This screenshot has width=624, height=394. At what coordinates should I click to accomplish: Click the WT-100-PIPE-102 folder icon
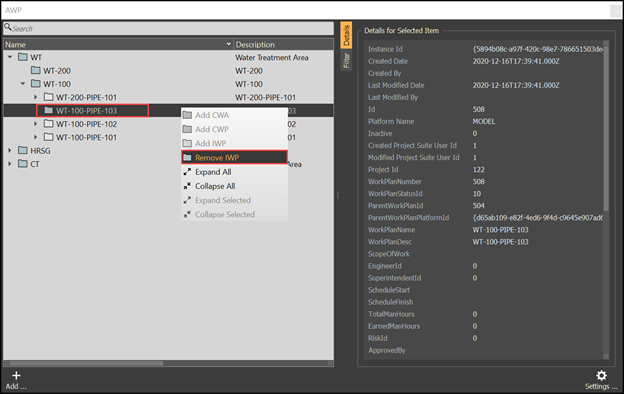coord(49,124)
